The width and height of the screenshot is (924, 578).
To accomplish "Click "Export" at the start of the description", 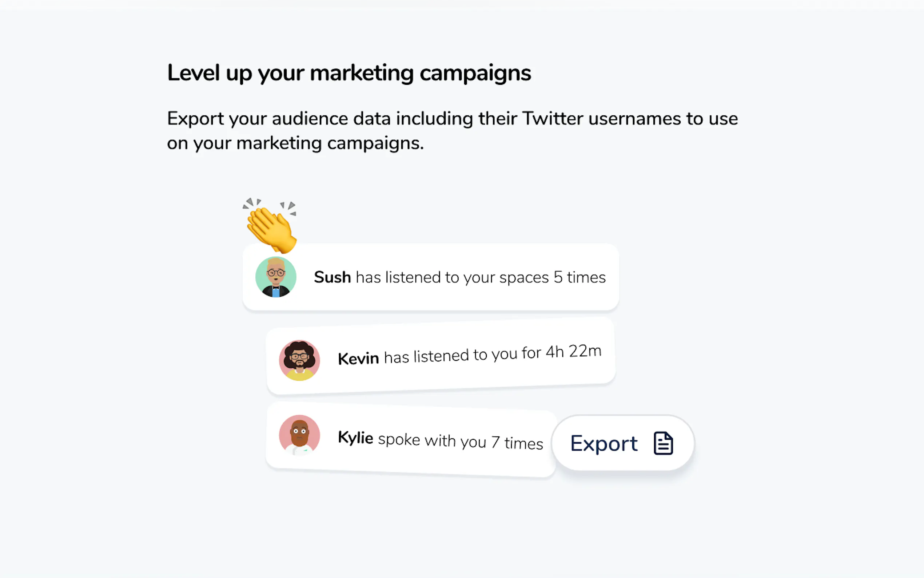I will click(x=195, y=119).
